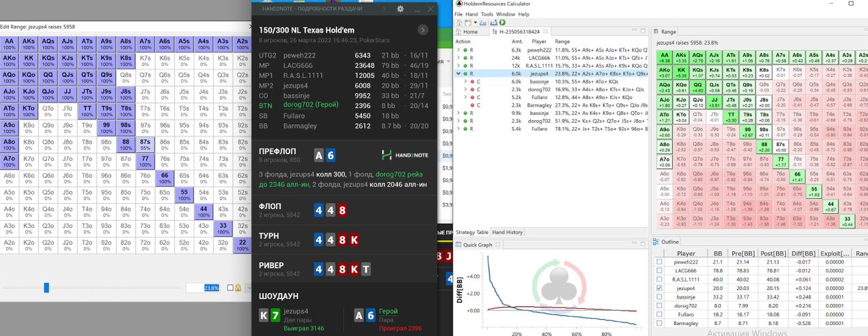The image size is (868, 336).
Task: Click the HoldemResources Calculator club title icon
Action: 459,4
